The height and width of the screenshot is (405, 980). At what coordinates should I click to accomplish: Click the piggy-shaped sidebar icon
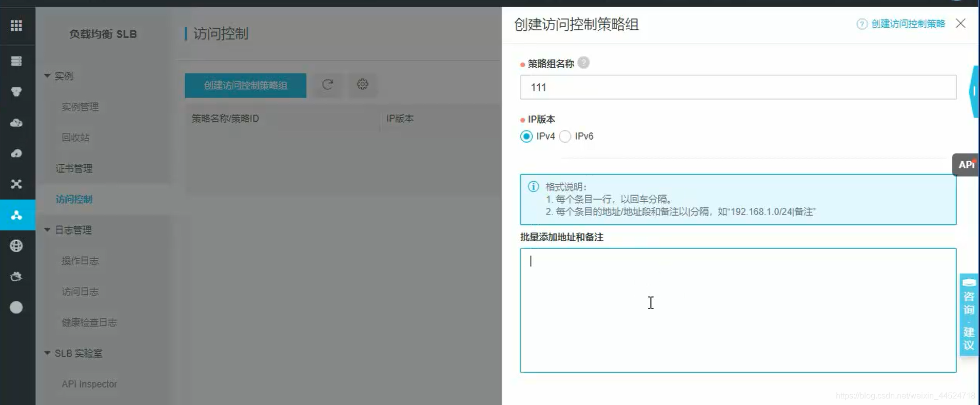point(16,277)
